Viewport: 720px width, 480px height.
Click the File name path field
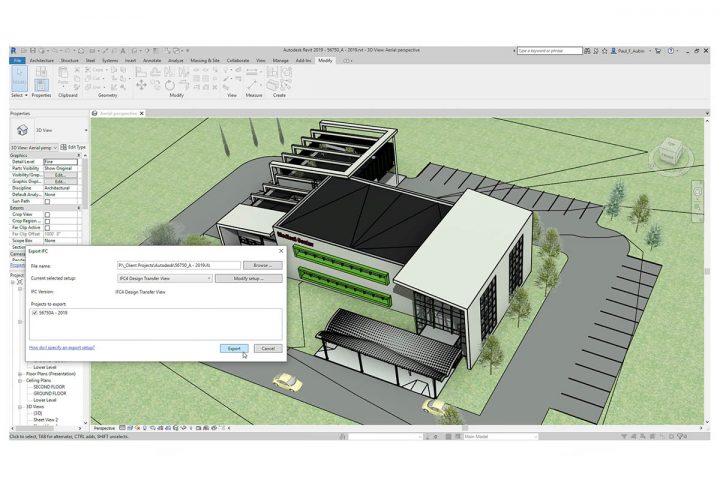tap(178, 265)
